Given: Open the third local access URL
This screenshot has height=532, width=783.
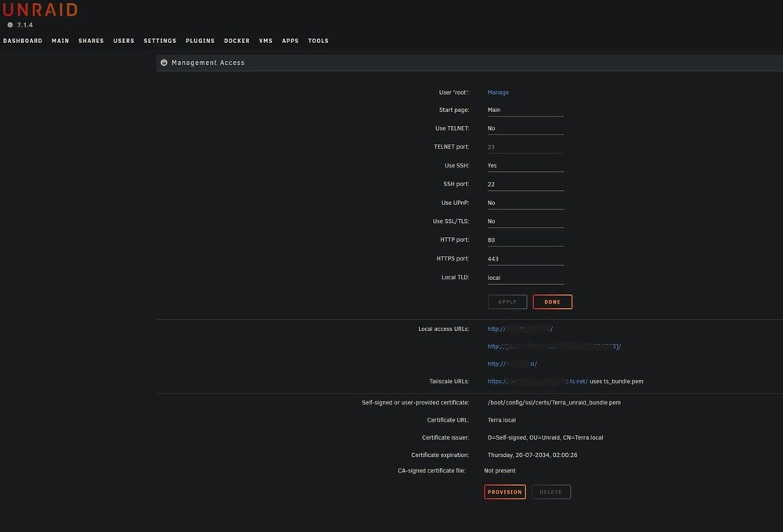Looking at the screenshot, I should (512, 364).
